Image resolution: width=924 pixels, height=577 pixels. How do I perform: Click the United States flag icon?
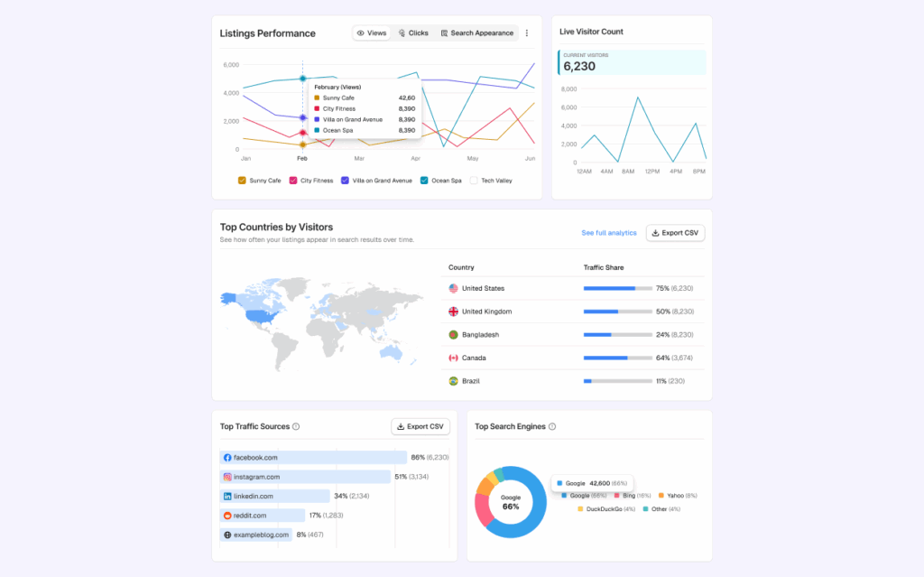click(x=453, y=289)
